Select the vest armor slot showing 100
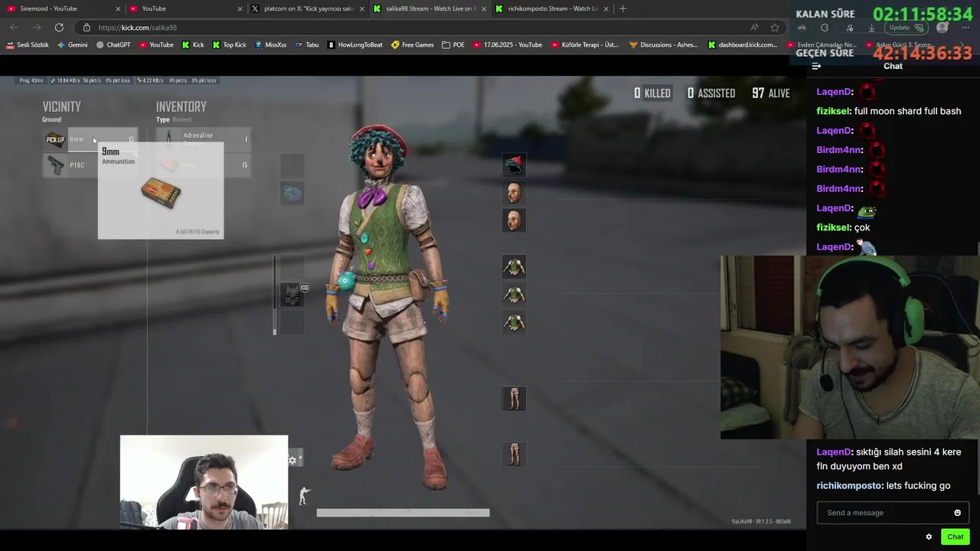Viewport: 980px width, 551px height. pos(292,295)
